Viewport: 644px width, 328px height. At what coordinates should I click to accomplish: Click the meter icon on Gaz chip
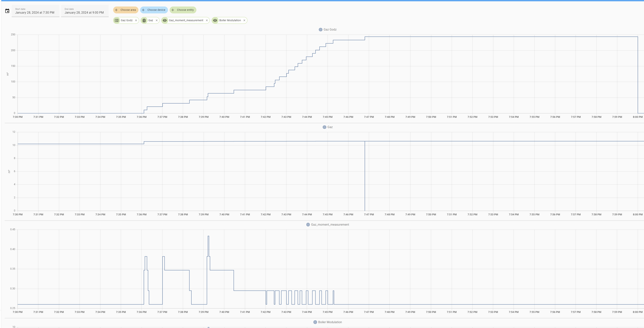pyautogui.click(x=144, y=20)
